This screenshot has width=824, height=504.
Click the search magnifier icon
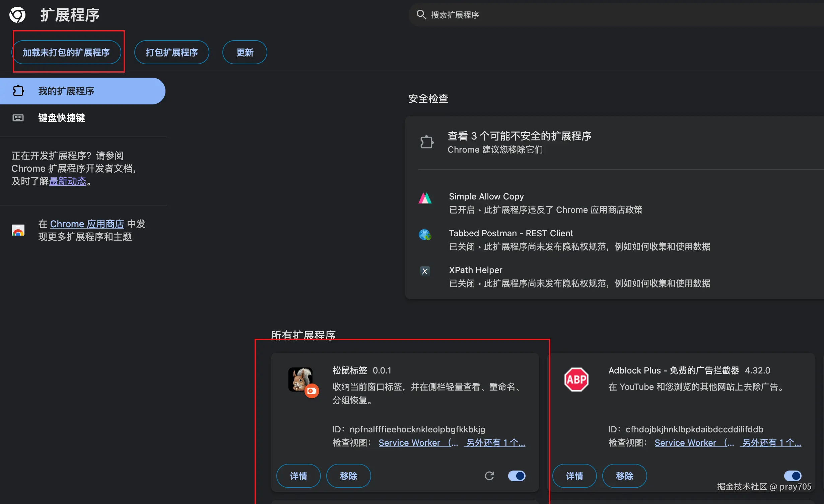(421, 15)
